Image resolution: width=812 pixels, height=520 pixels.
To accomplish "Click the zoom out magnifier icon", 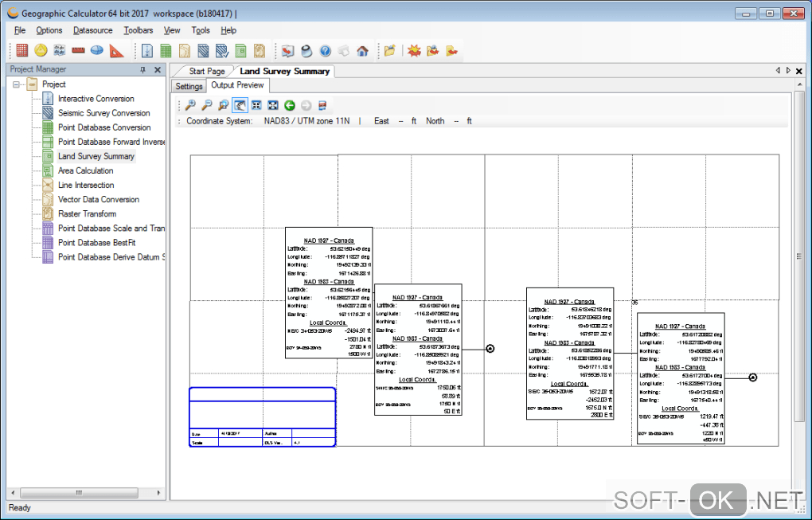I will (206, 105).
